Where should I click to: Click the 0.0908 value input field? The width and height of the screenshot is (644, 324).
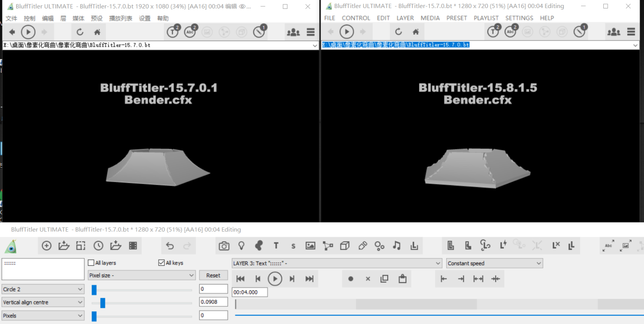[214, 302]
